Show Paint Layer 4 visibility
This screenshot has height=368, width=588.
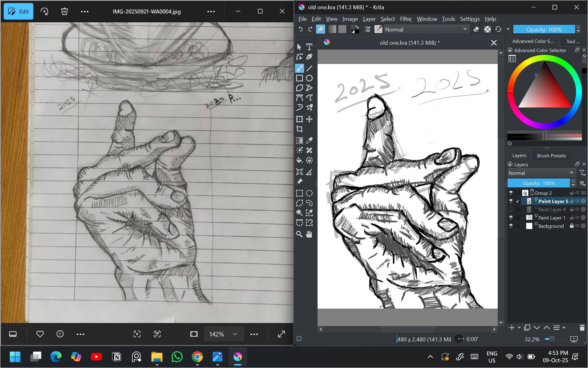click(x=511, y=209)
